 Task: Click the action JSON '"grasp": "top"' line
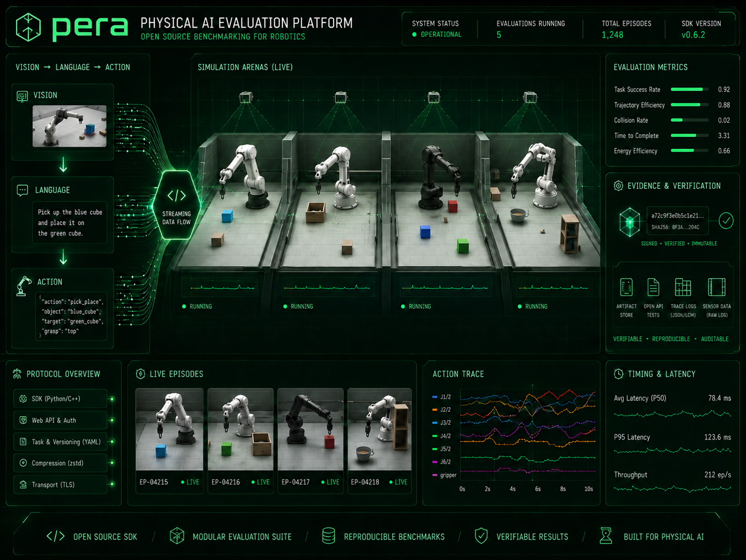pos(60,331)
